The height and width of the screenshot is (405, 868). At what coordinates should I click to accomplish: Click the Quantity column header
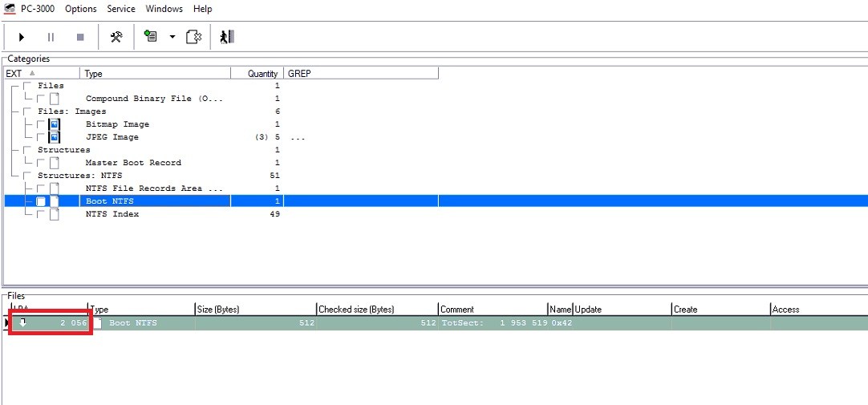pyautogui.click(x=257, y=74)
